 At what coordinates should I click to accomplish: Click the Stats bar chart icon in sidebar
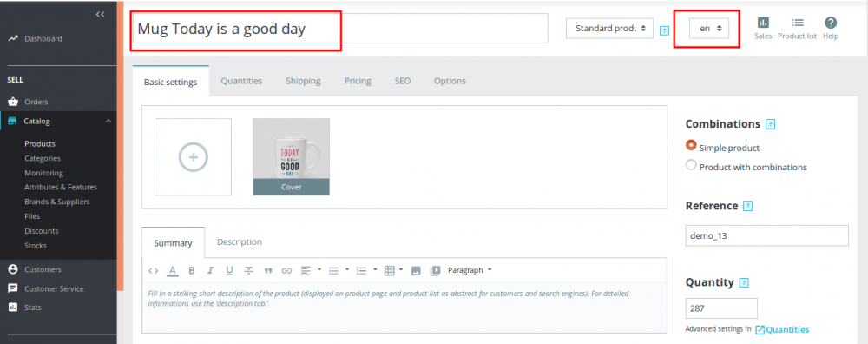point(13,308)
